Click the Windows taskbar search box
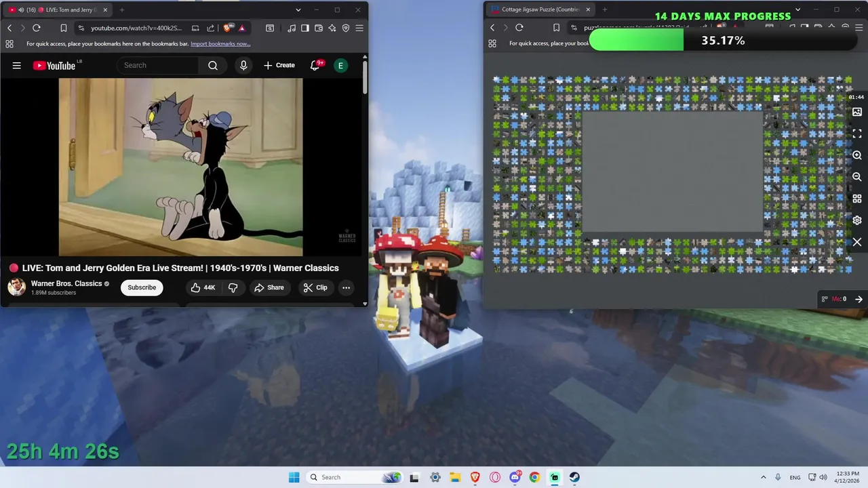The height and width of the screenshot is (488, 868). [x=355, y=477]
